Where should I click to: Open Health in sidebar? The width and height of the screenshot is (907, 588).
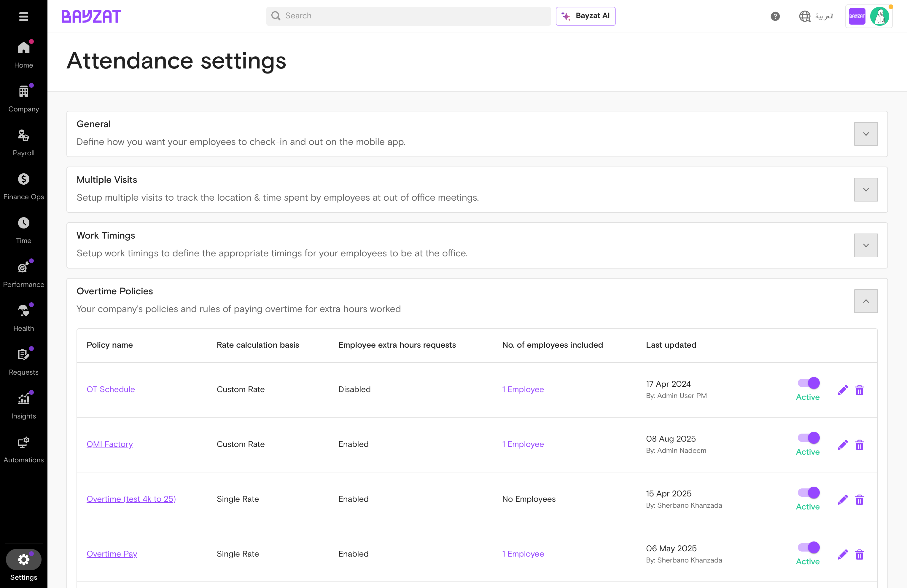pyautogui.click(x=24, y=318)
